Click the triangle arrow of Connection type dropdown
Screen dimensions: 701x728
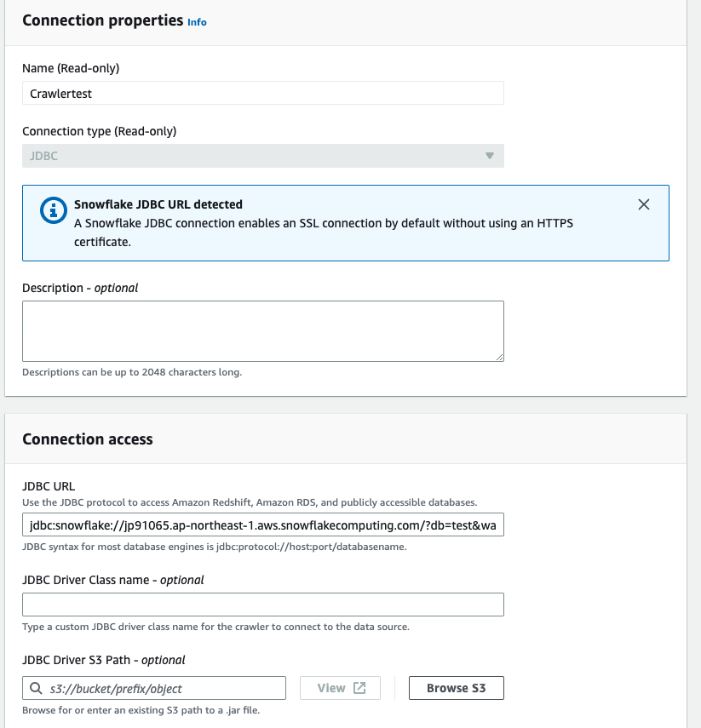tap(489, 156)
